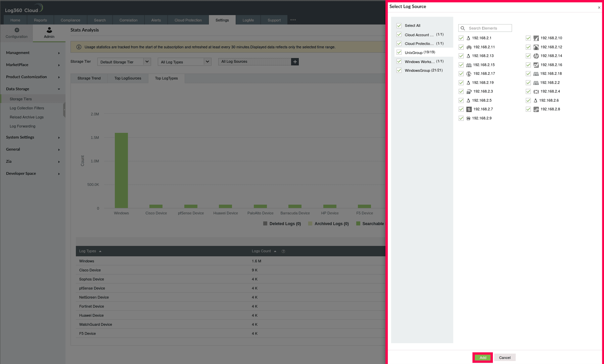Collapse the Data Storage sidebar section
Screen dimensions: 604x364
tap(33, 89)
